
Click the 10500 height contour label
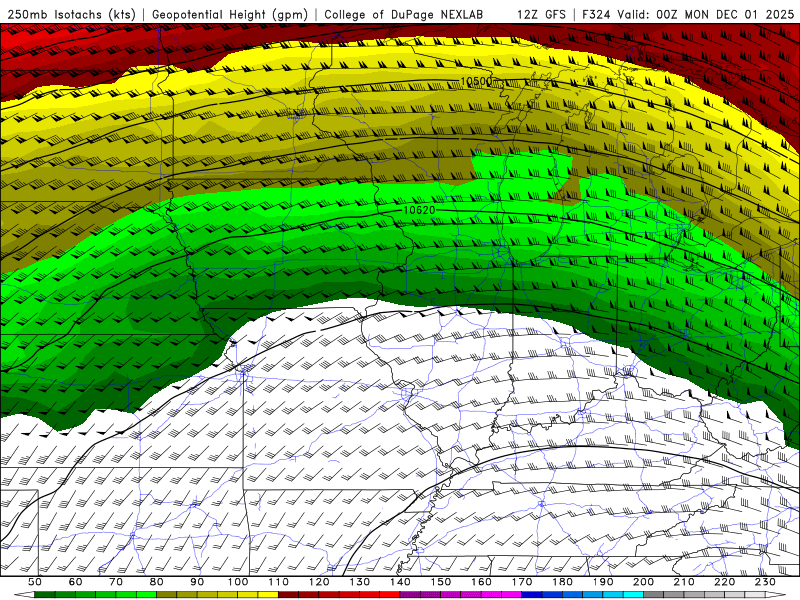tap(477, 81)
